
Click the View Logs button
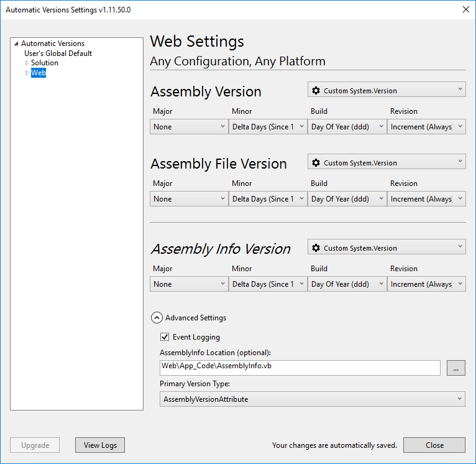[100, 445]
